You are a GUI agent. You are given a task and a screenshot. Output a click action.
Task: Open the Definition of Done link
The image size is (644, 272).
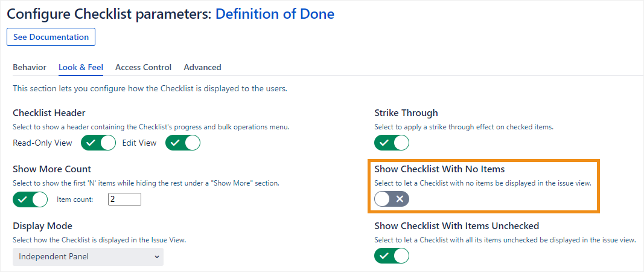(x=275, y=13)
